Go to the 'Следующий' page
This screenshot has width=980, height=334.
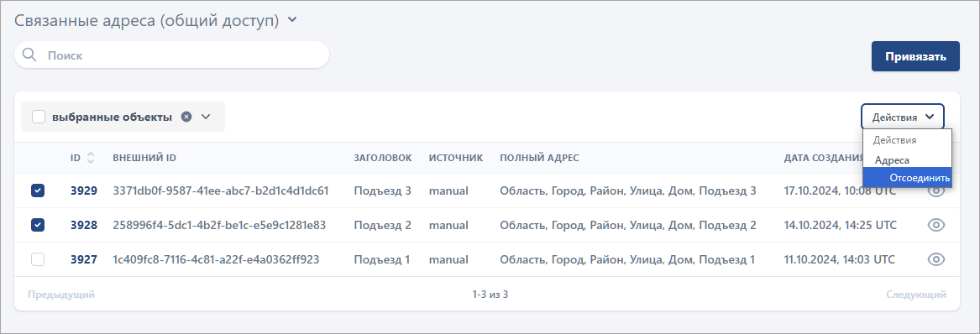(x=915, y=294)
